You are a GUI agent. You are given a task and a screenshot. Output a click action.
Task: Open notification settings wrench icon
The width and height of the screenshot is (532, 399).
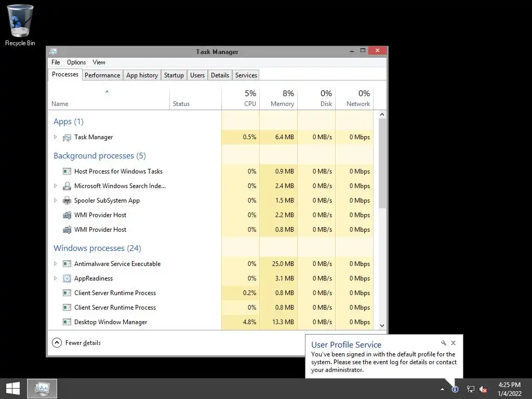[444, 343]
